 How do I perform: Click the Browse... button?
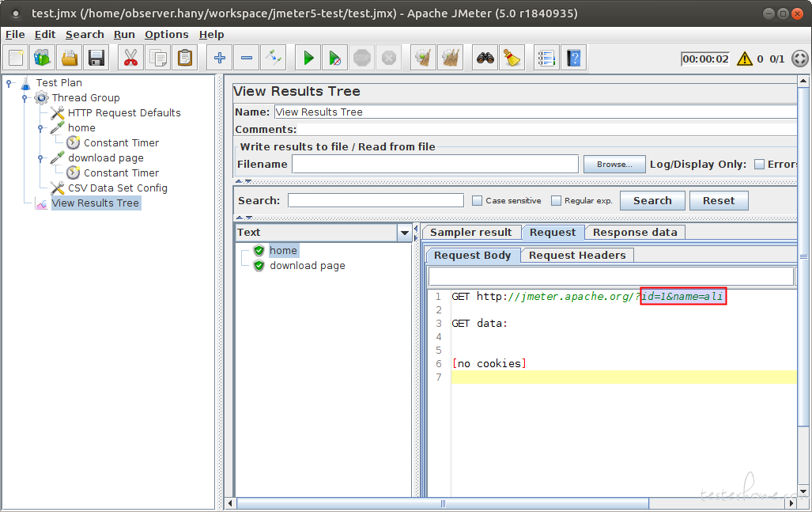[x=614, y=165]
